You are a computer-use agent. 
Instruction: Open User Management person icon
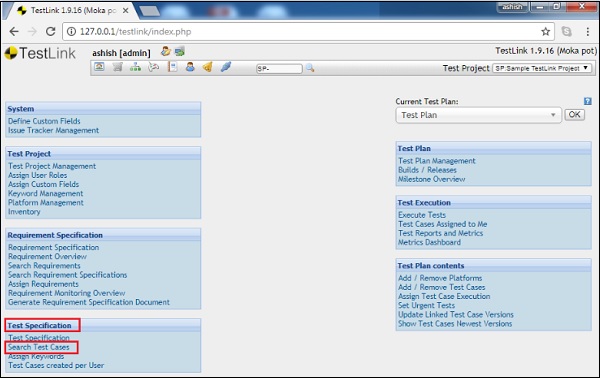(x=190, y=67)
